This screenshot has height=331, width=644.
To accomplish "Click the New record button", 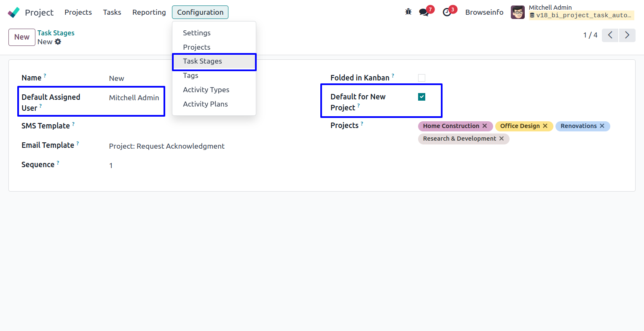I will 21,37.
